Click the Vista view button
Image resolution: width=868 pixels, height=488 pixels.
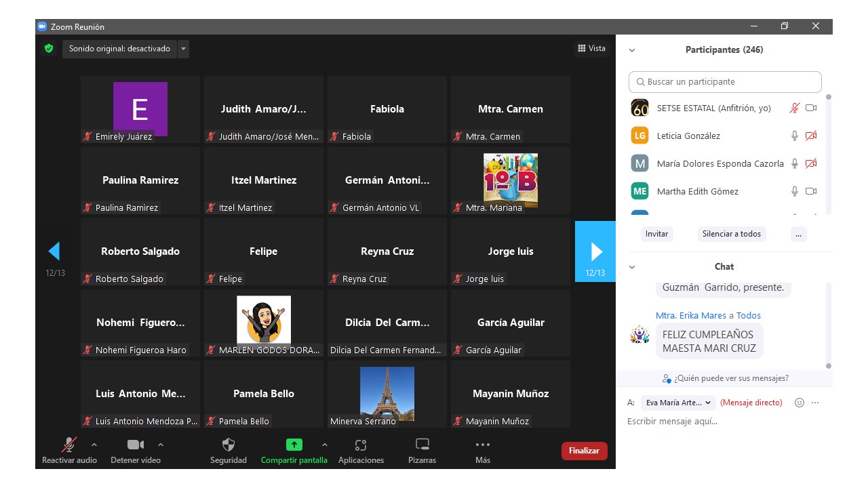coord(592,48)
